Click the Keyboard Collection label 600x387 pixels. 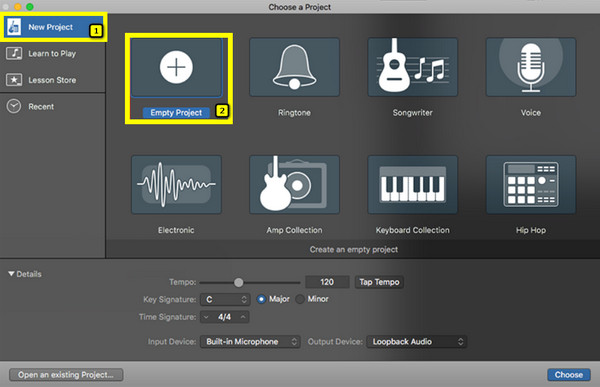pyautogui.click(x=412, y=230)
